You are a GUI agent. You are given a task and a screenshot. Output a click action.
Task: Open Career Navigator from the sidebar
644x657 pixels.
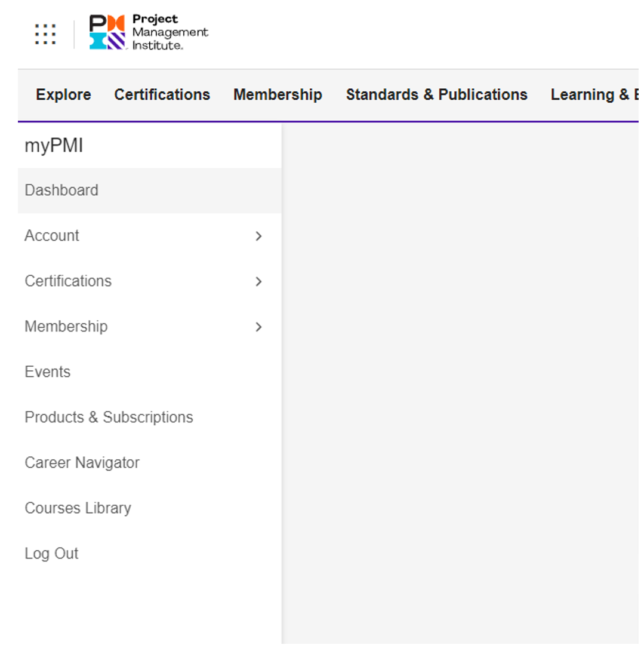(149, 462)
